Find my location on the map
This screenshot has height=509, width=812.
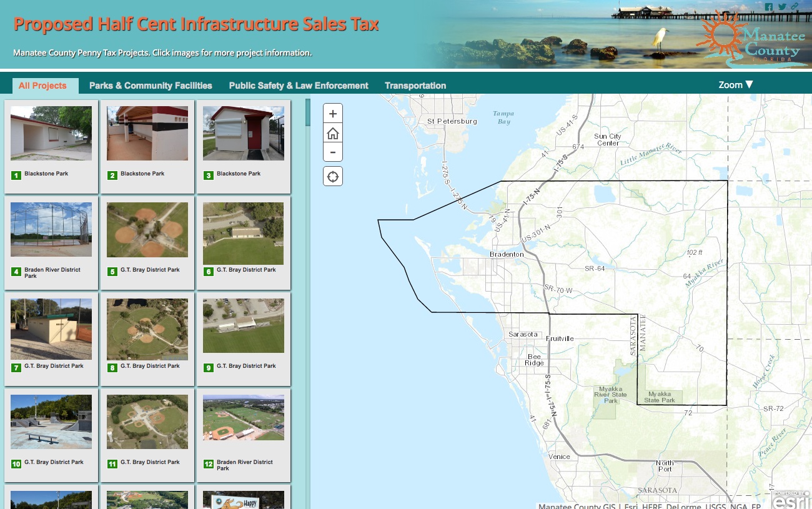point(333,177)
